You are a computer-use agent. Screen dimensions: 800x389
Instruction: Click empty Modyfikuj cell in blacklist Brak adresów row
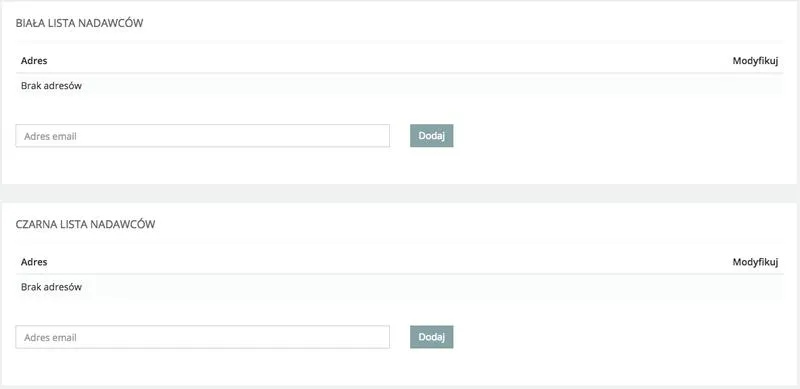click(x=755, y=287)
